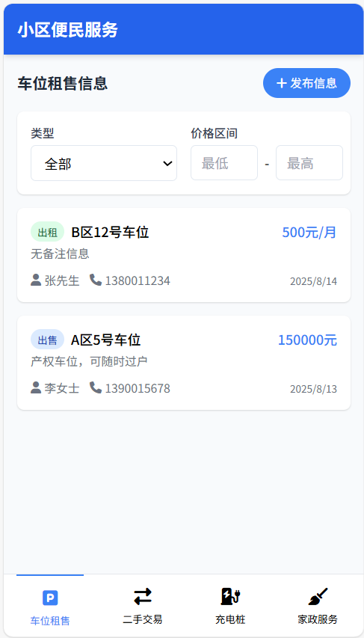Click the date 2025/8/14
The width and height of the screenshot is (364, 638).
314,281
